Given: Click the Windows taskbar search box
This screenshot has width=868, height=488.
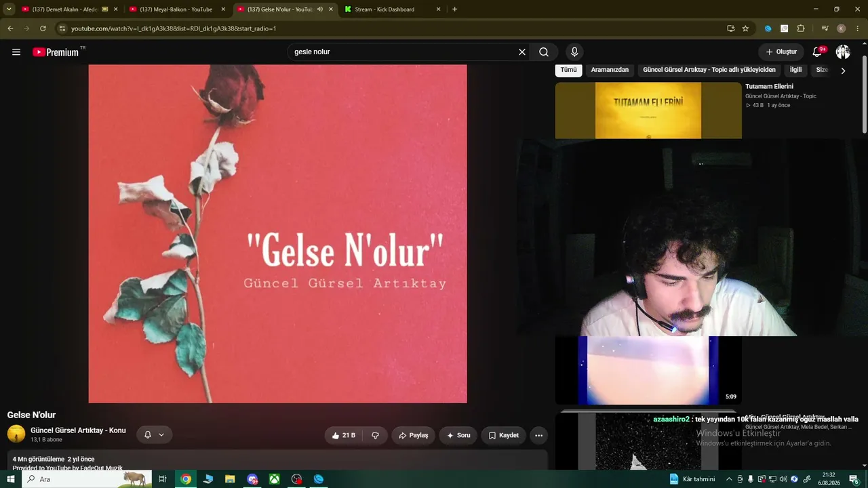Looking at the screenshot, I should pos(87,479).
